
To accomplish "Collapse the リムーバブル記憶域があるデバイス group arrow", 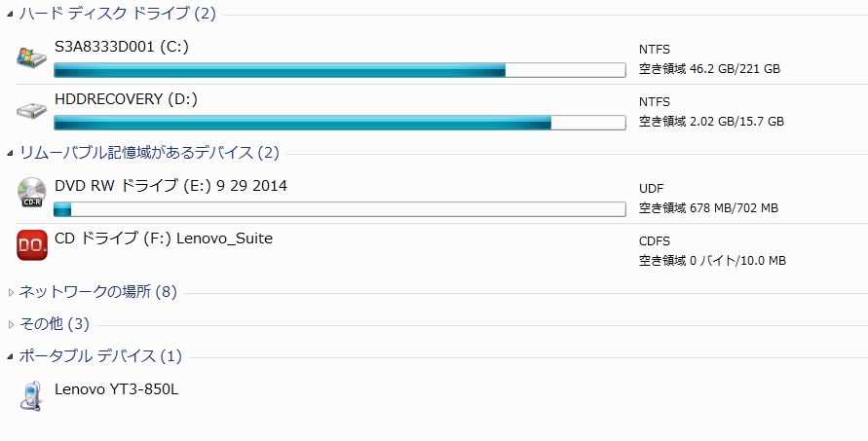I will coord(10,154).
